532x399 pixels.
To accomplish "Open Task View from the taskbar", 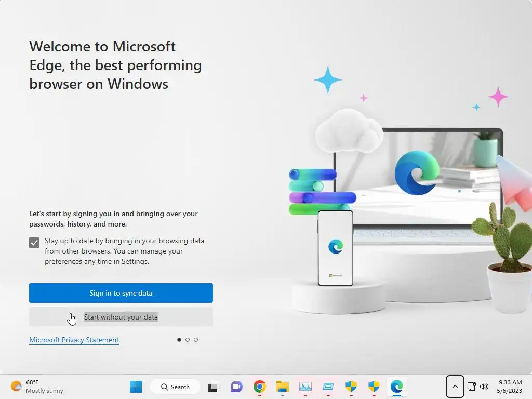I will (212, 387).
